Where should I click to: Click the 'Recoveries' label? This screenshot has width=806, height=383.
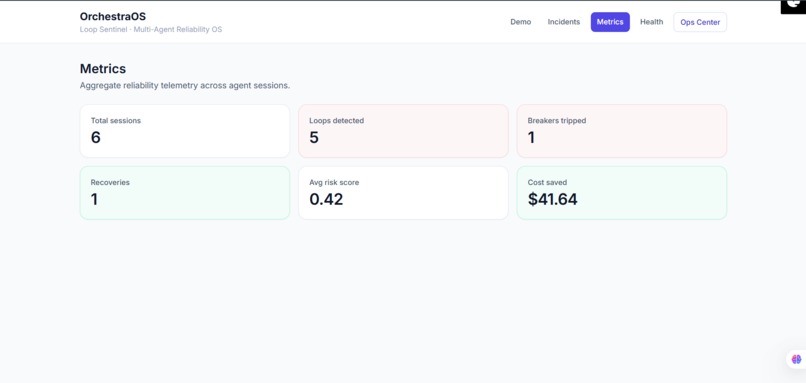pyautogui.click(x=110, y=183)
